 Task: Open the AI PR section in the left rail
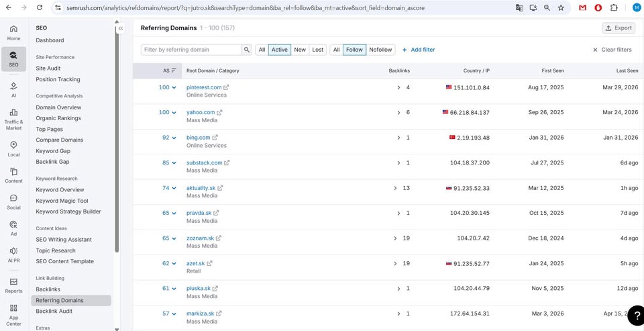13,255
